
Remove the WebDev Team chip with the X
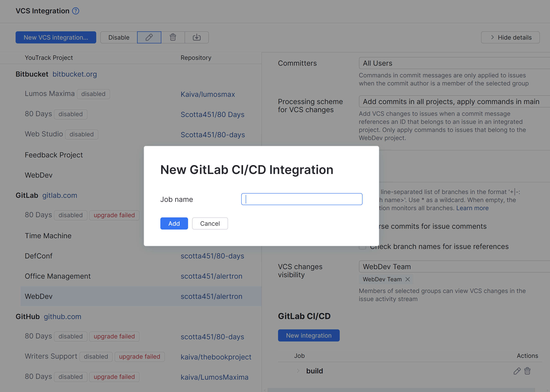(x=407, y=279)
